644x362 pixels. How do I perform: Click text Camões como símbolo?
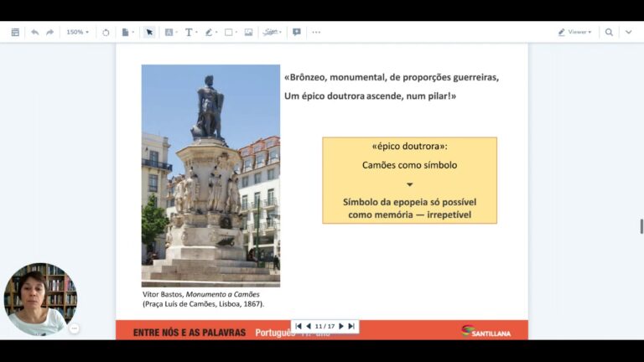click(x=409, y=165)
